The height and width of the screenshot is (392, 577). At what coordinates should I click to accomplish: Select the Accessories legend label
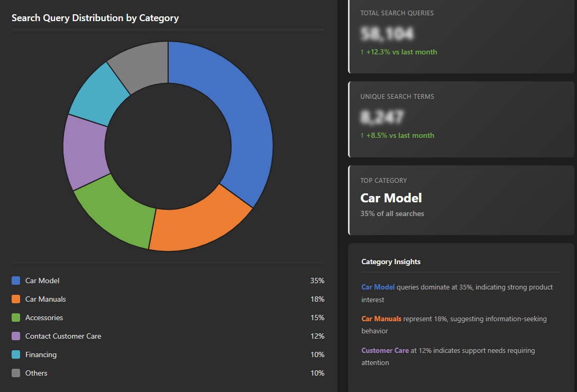pyautogui.click(x=44, y=318)
